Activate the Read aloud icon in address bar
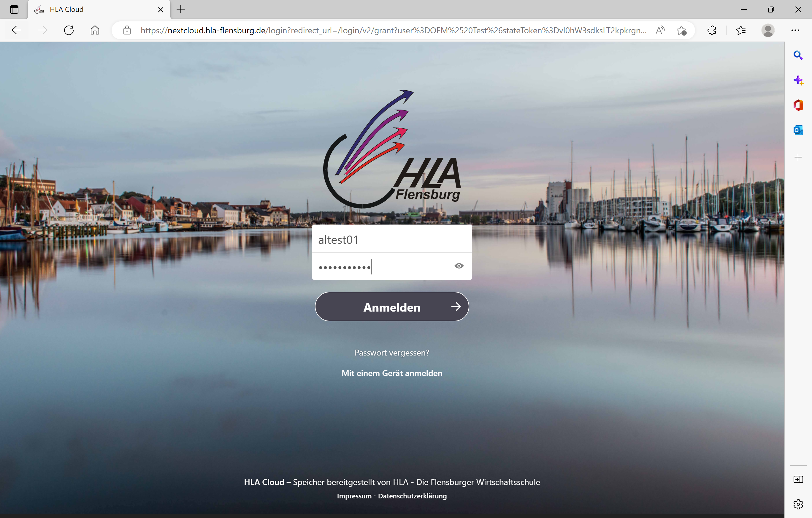This screenshot has width=812, height=518. pos(660,30)
